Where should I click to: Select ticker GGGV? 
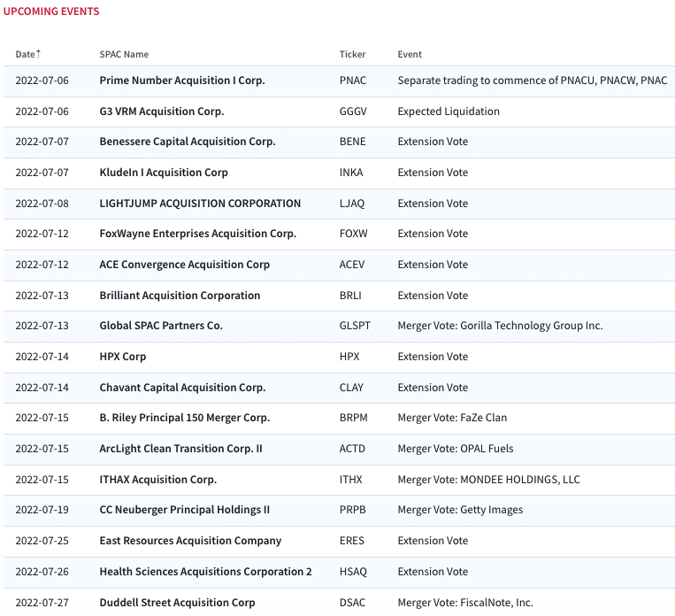[x=353, y=112]
